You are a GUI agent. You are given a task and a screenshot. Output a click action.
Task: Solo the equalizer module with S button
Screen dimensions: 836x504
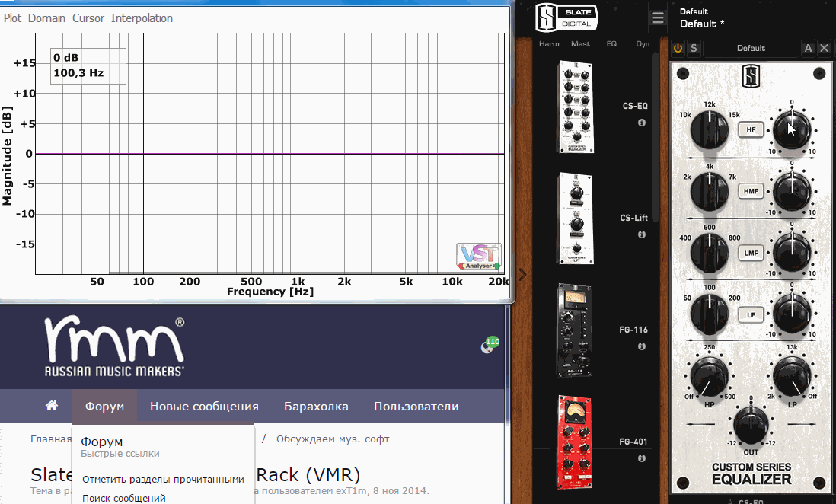(x=694, y=48)
